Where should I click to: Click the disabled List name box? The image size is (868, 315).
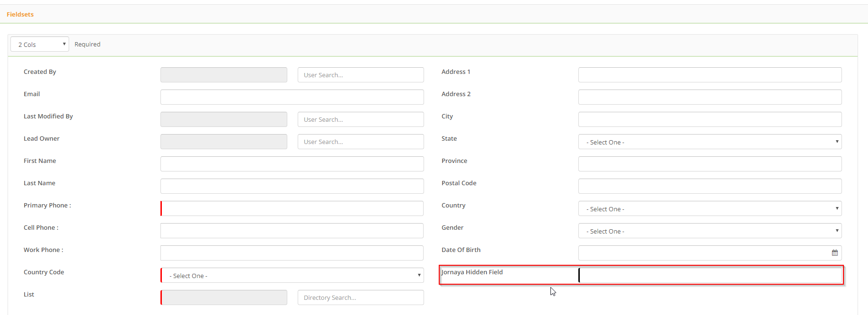(x=224, y=297)
